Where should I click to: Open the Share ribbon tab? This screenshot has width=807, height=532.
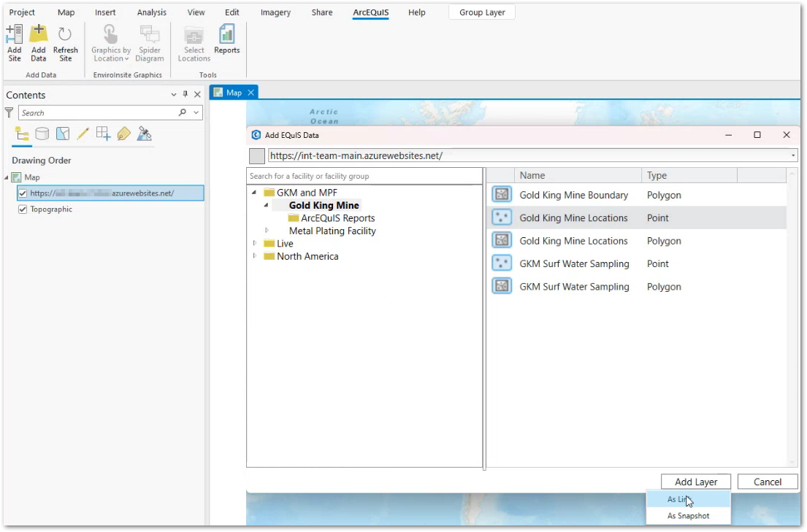coord(322,12)
